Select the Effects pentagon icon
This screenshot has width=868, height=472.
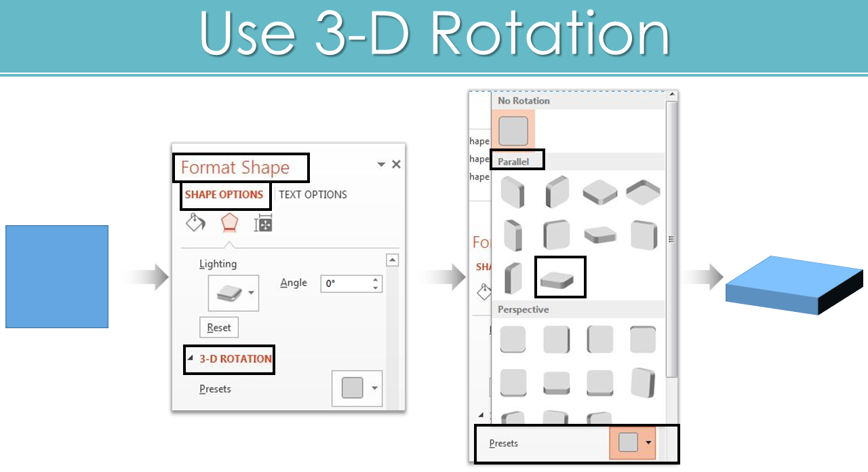229,223
